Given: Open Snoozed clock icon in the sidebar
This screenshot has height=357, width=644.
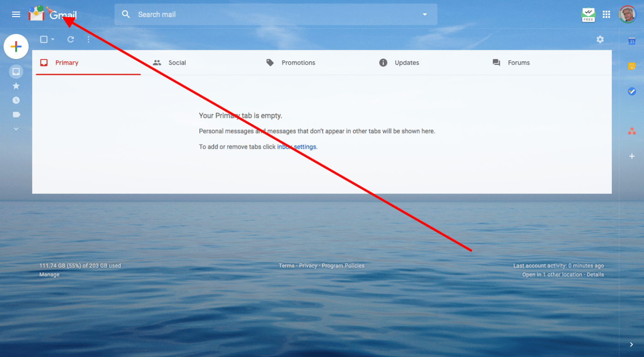Looking at the screenshot, I should point(16,100).
